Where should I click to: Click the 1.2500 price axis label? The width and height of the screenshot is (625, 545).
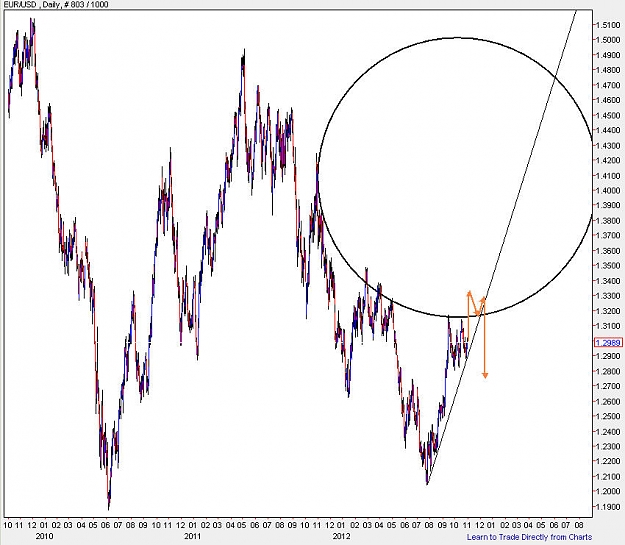pos(608,416)
